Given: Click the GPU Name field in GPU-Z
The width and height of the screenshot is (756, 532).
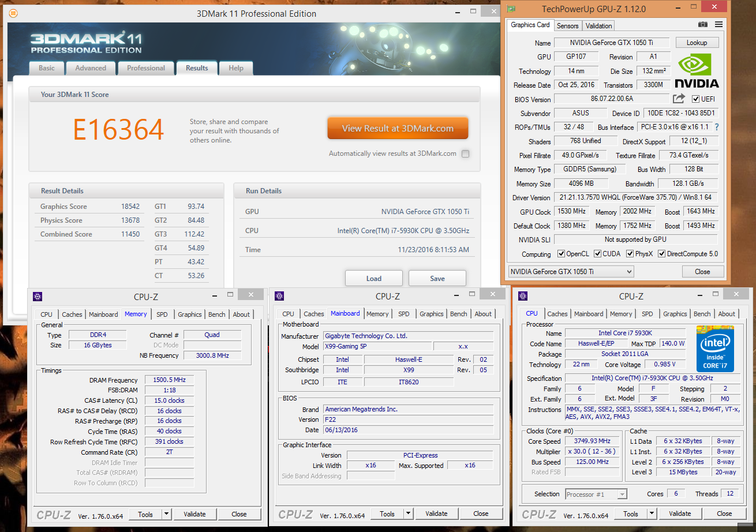Looking at the screenshot, I should coord(612,43).
